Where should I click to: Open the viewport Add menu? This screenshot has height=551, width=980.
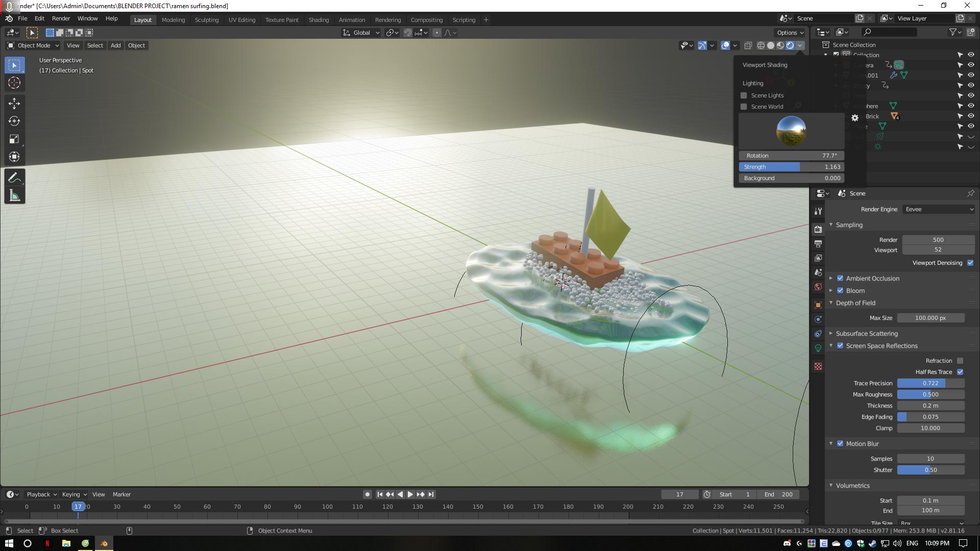click(116, 45)
